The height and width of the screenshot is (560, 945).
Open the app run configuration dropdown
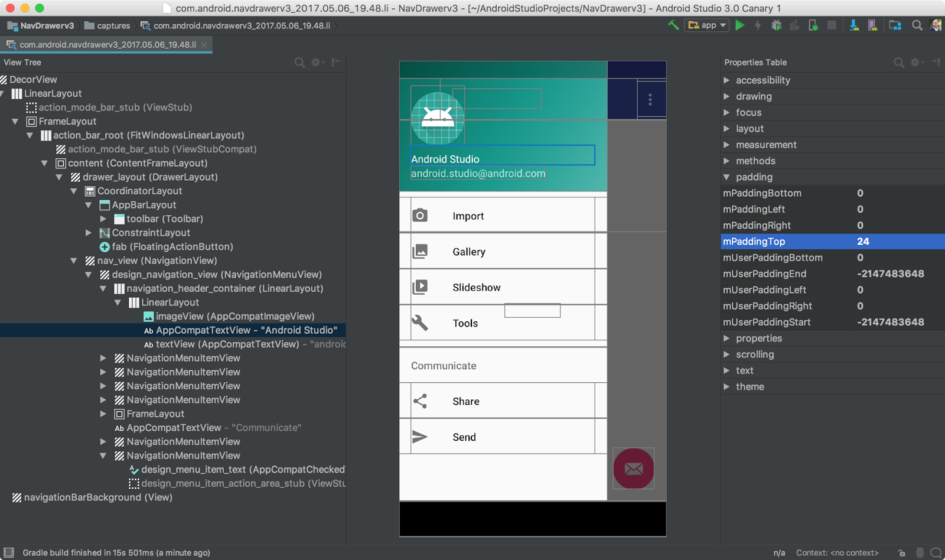tap(706, 25)
